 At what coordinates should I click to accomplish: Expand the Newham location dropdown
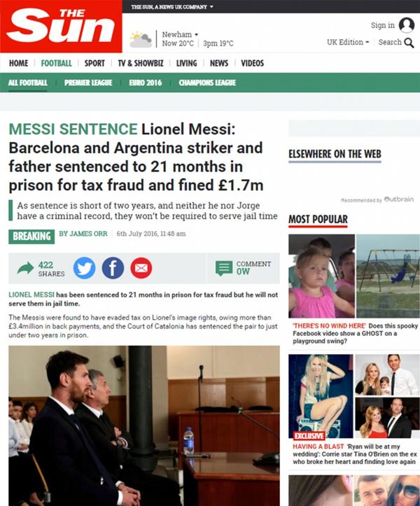pos(180,34)
